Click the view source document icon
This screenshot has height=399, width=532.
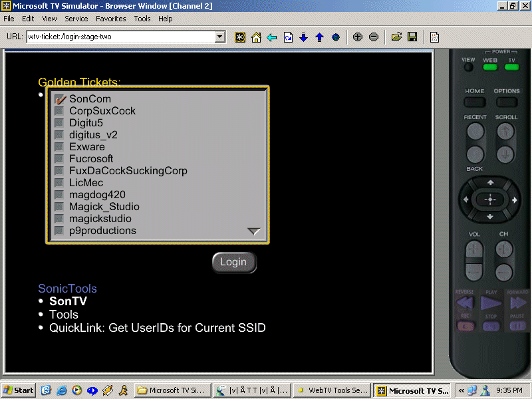click(434, 37)
